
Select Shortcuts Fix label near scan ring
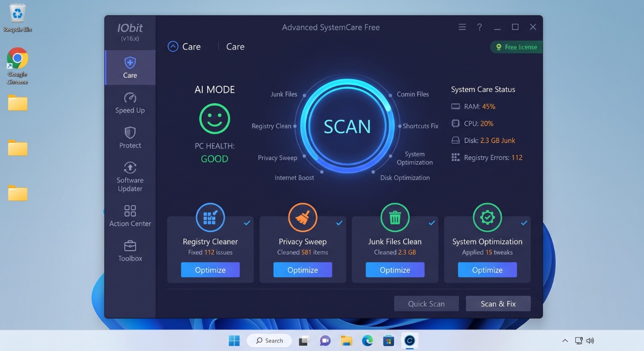point(420,126)
